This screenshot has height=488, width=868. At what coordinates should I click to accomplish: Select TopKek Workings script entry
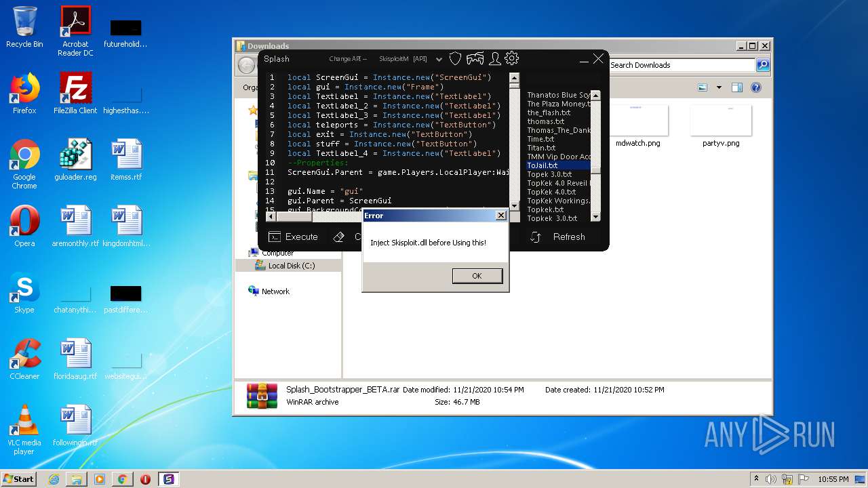(x=559, y=201)
